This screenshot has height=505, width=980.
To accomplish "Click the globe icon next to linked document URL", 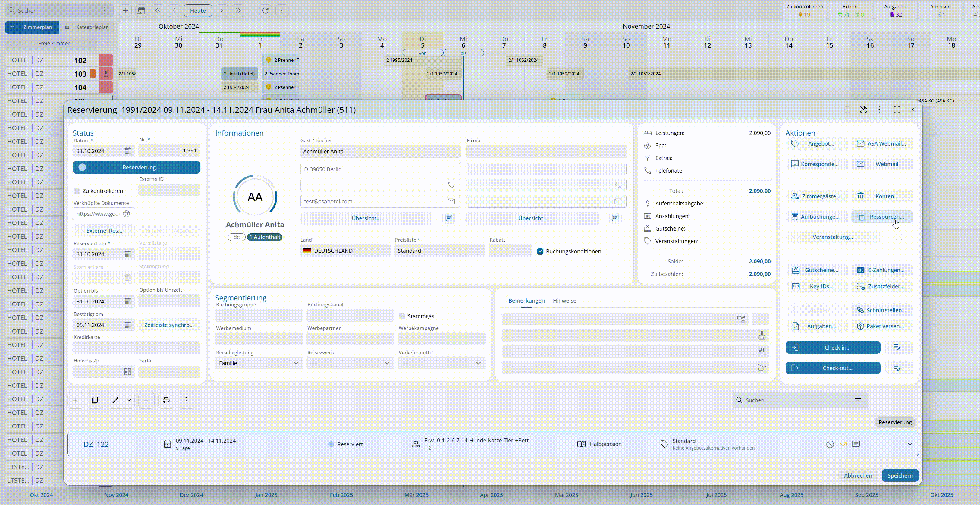I will [127, 214].
